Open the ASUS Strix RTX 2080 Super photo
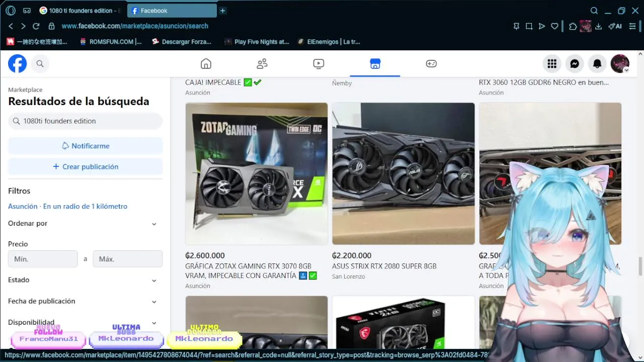644x362 pixels. coord(403,173)
